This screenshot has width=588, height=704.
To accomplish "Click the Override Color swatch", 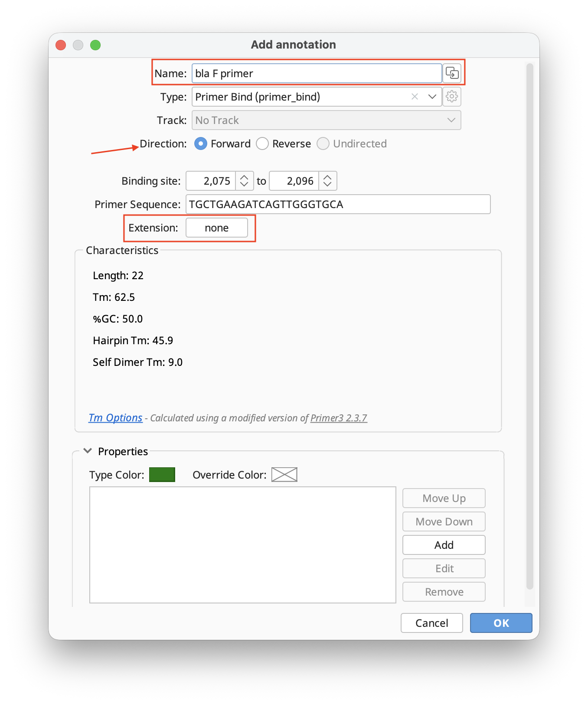I will 284,475.
